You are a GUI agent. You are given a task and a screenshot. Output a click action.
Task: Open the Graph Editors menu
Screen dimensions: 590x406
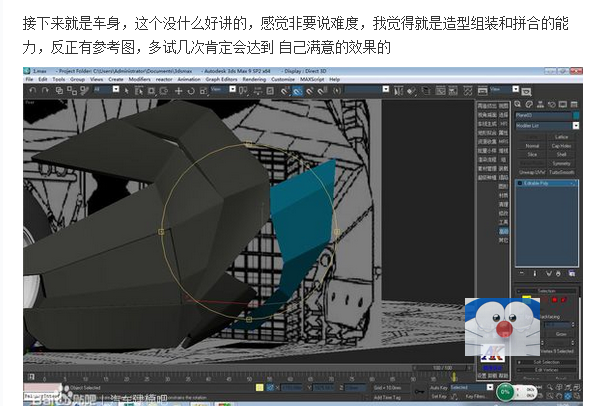(221, 79)
